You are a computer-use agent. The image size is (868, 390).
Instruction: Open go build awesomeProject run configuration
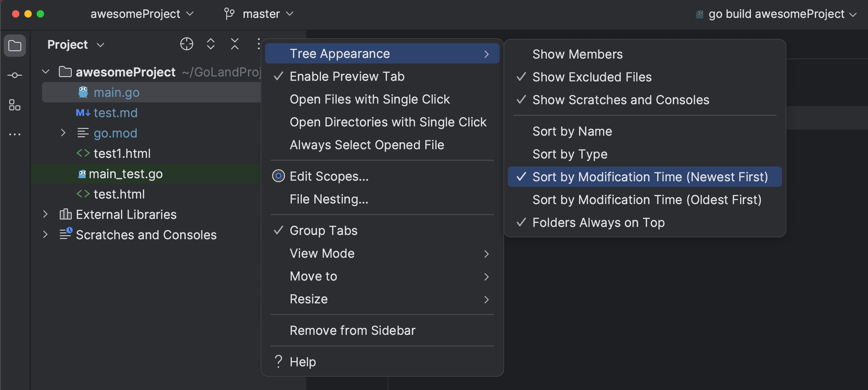[776, 14]
